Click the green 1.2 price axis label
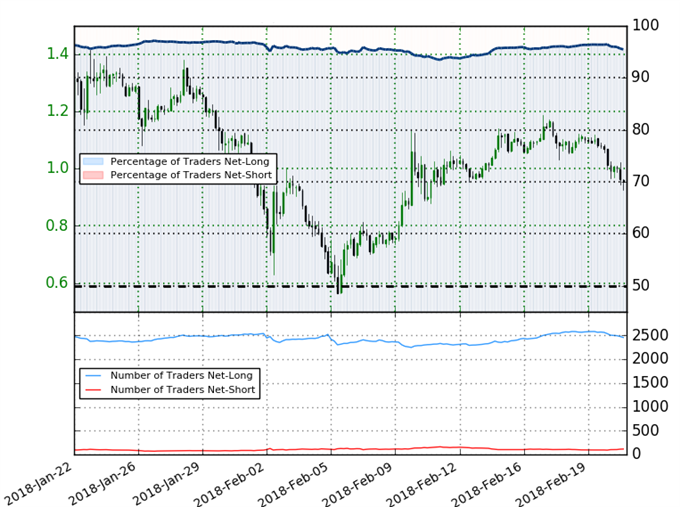Image resolution: width=680 pixels, height=507 pixels. (x=58, y=111)
